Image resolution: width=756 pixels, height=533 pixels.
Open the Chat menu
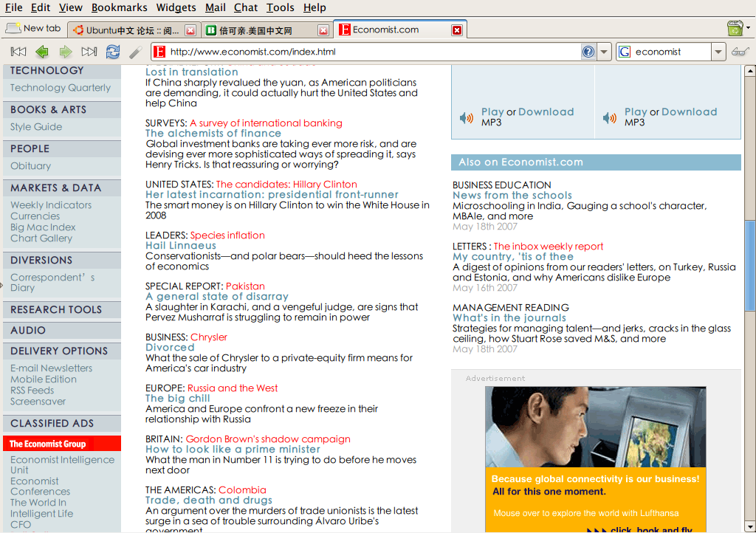click(x=245, y=7)
